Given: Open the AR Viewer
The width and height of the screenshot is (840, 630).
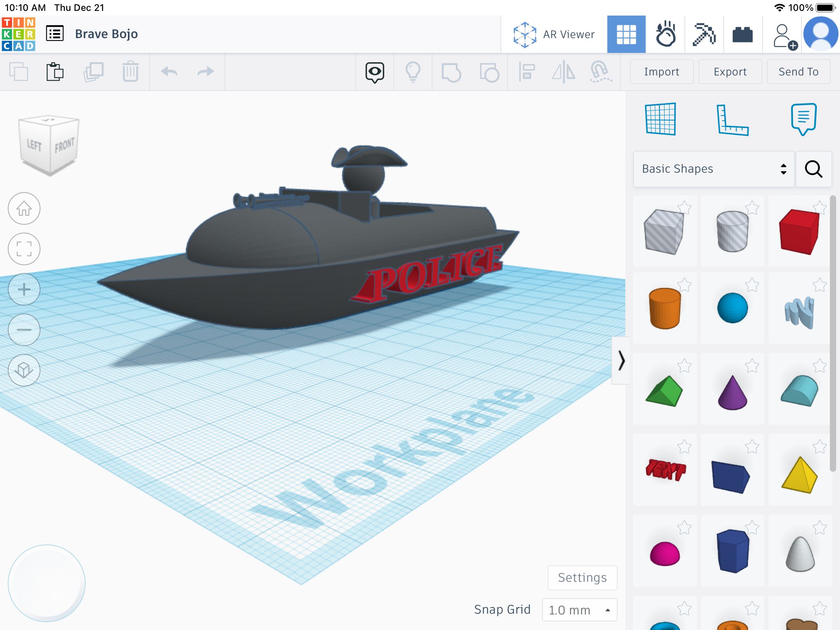Looking at the screenshot, I should click(x=554, y=34).
